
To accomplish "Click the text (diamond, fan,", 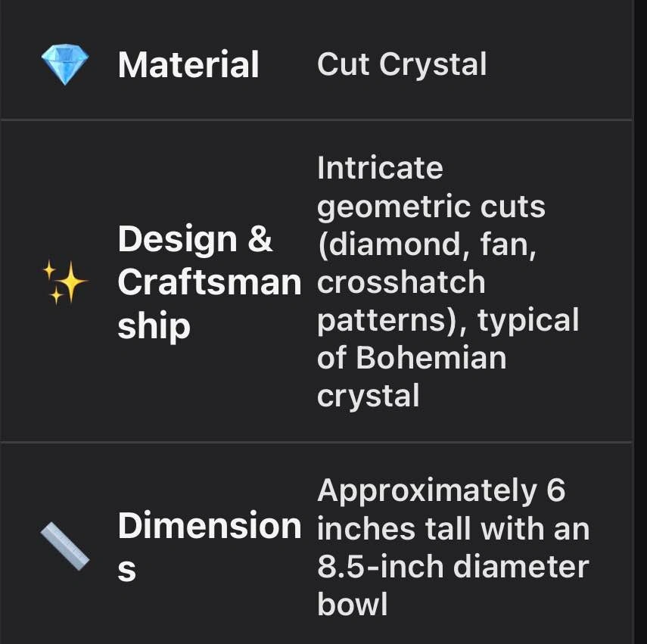I will [427, 244].
